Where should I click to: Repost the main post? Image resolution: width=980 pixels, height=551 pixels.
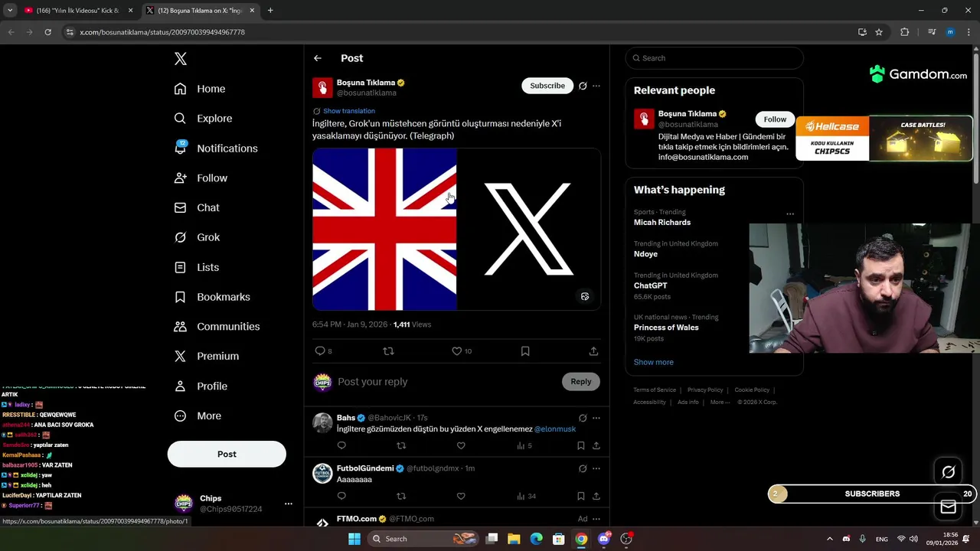point(388,351)
